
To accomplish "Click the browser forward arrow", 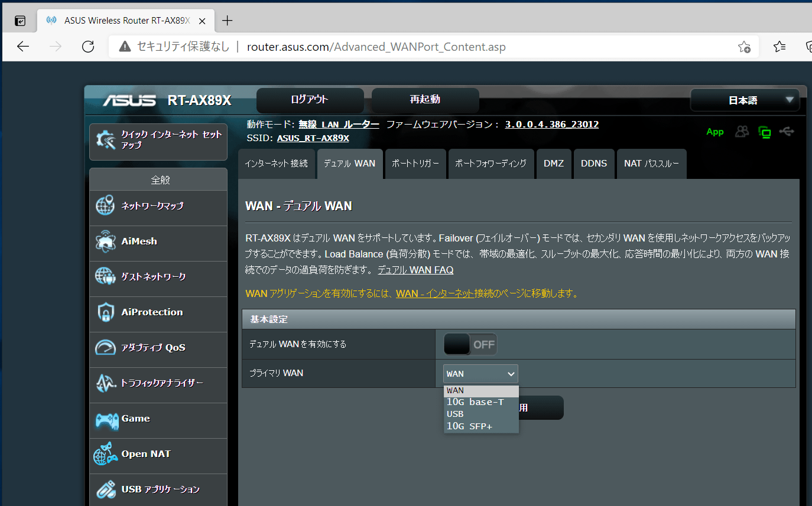I will [56, 47].
